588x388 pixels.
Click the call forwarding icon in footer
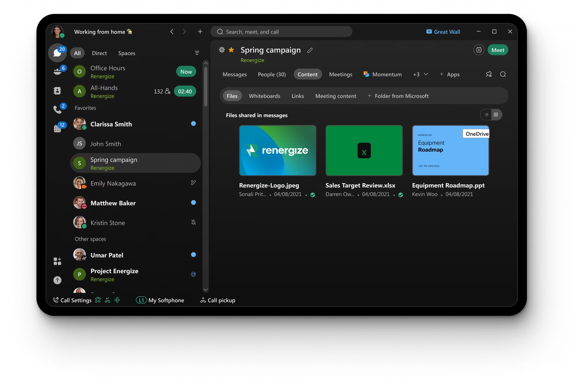(98, 300)
